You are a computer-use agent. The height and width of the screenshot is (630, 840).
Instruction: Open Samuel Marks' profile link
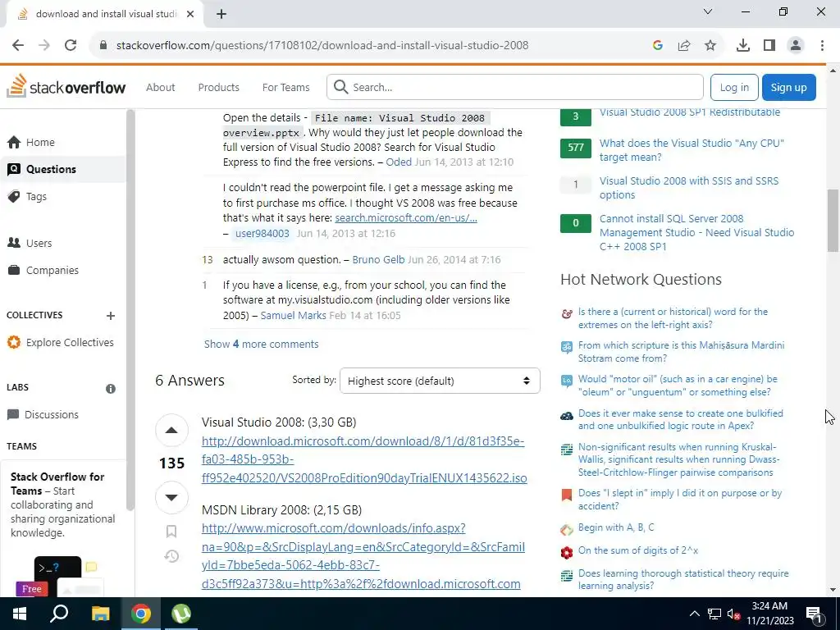(x=293, y=316)
